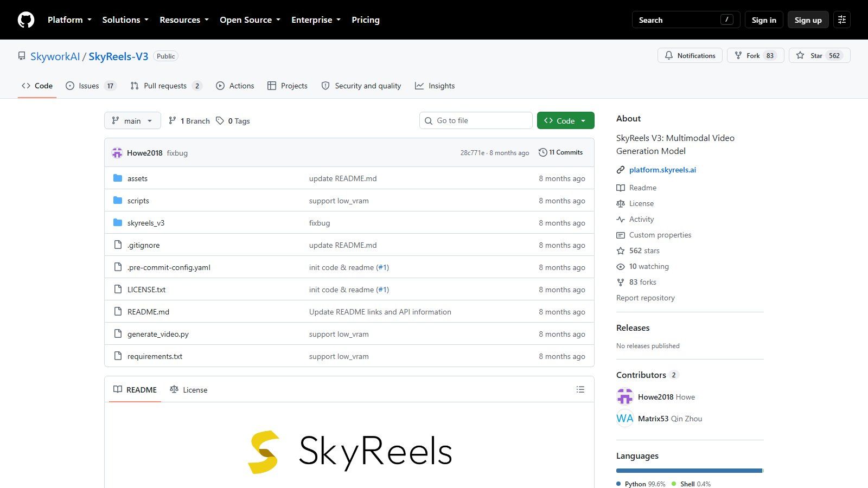Switch to the Issues tab
The width and height of the screenshot is (868, 488).
point(91,86)
